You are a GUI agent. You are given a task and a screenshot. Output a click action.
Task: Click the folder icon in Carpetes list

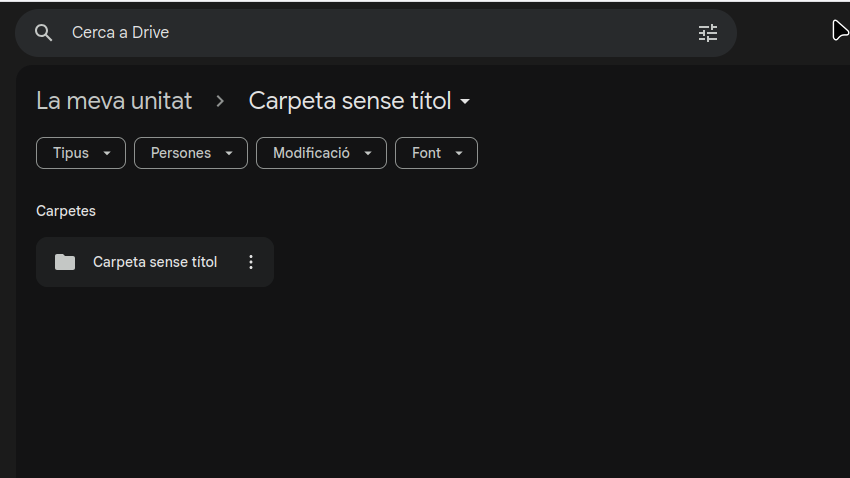click(x=65, y=262)
